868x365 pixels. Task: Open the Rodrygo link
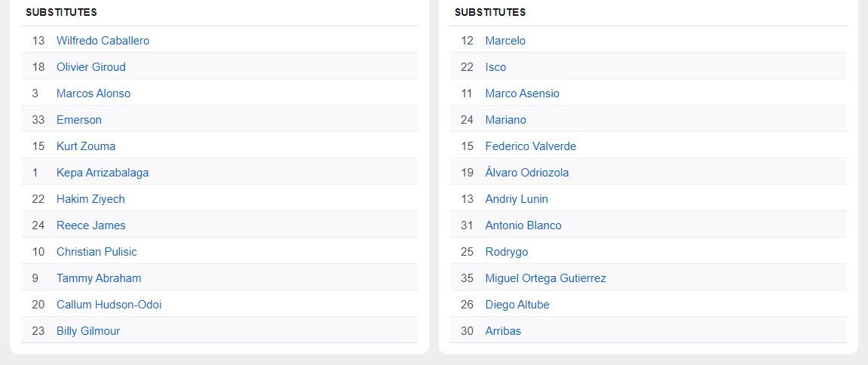point(506,252)
